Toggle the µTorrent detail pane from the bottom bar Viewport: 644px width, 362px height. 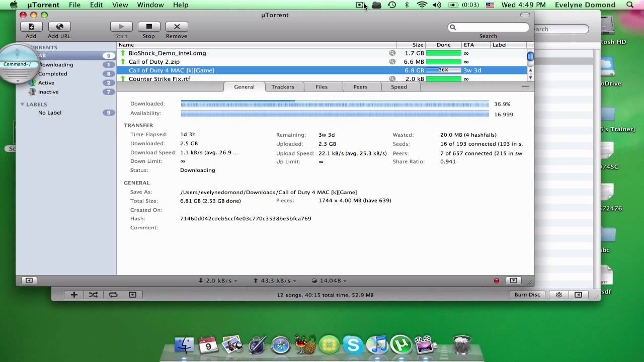click(513, 281)
